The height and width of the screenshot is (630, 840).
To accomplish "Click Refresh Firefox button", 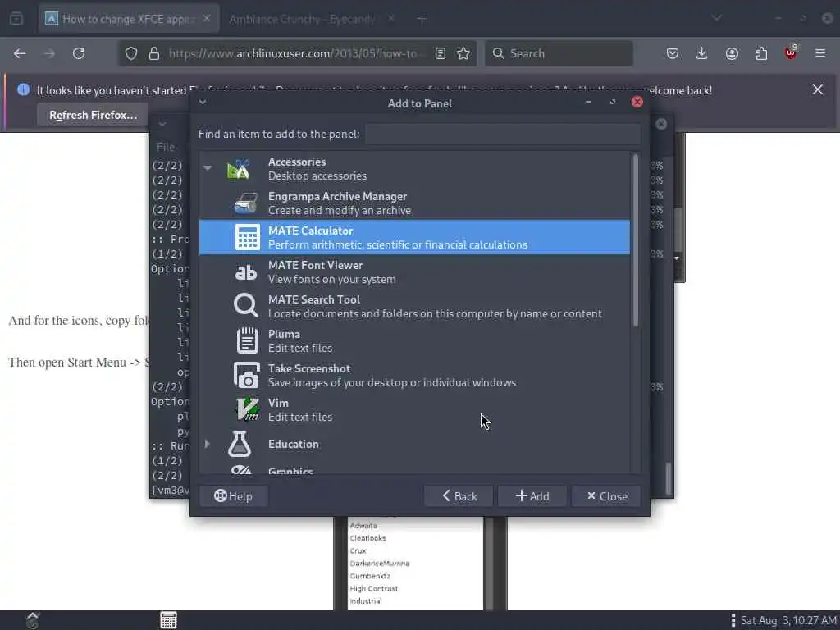I will point(93,115).
